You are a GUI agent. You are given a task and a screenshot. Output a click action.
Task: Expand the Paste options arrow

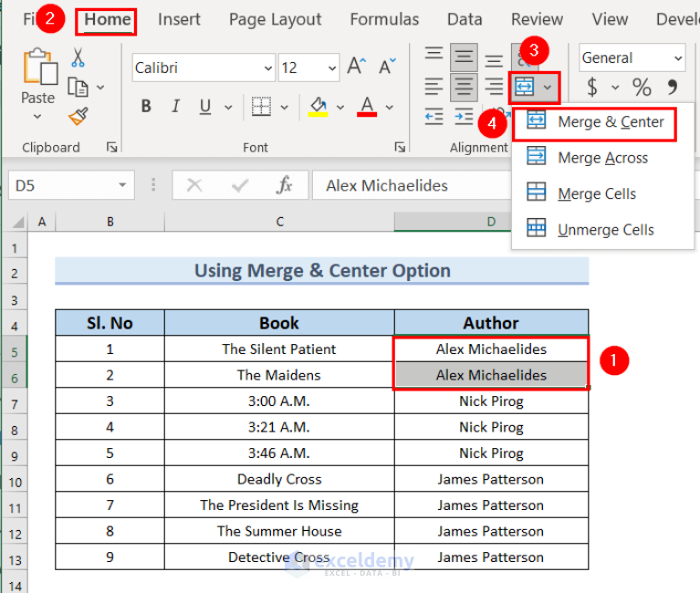pos(37,117)
